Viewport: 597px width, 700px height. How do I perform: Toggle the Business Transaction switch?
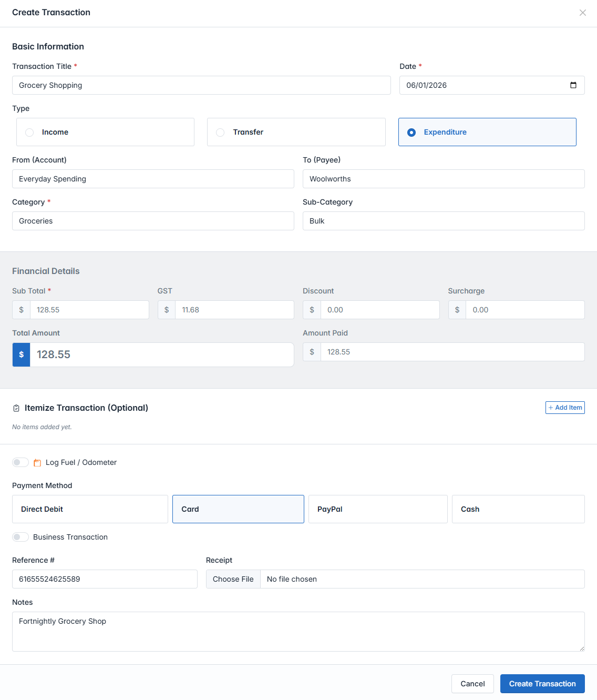click(x=20, y=537)
